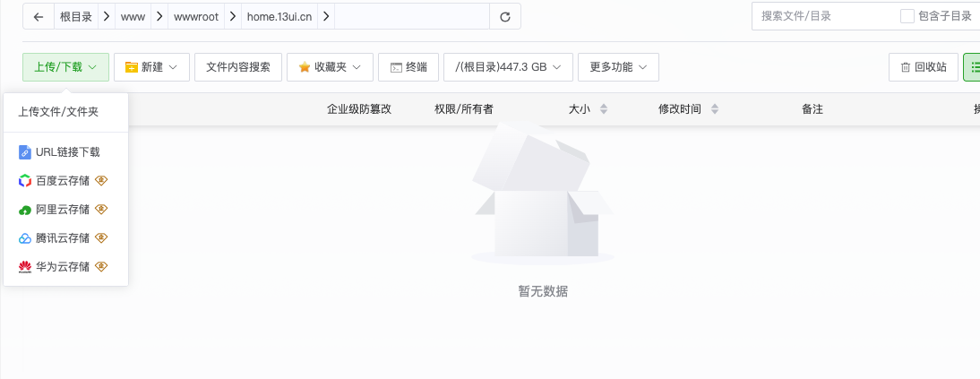Expand the 上传/下载 dropdown

[65, 67]
